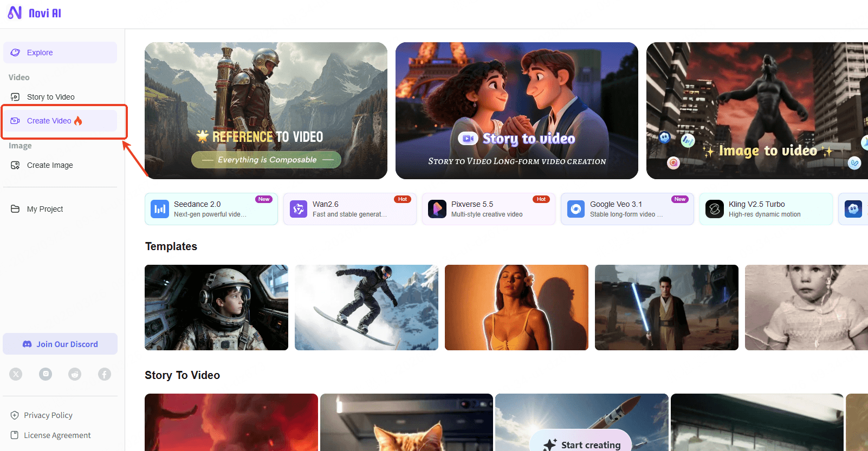Click the Google Veo 3.1 model icon
Viewport: 868px width, 451px height.
tap(576, 209)
